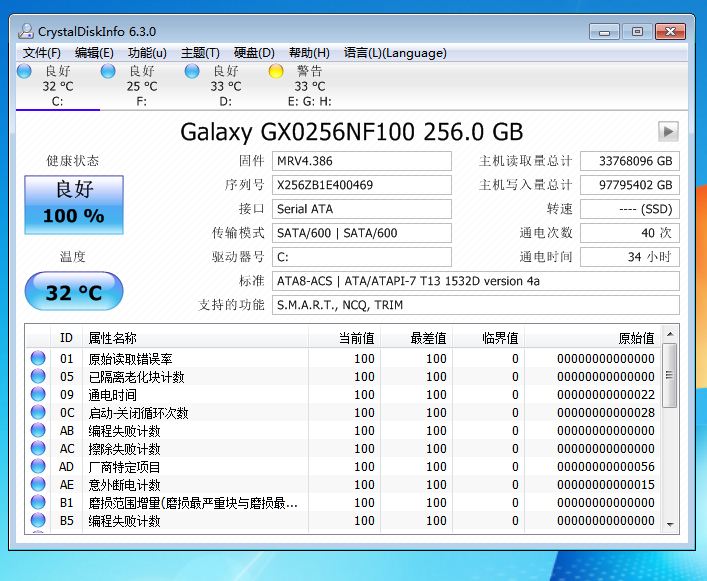This screenshot has width=707, height=581.
Task: Select the C: drive status orb
Action: click(x=24, y=71)
